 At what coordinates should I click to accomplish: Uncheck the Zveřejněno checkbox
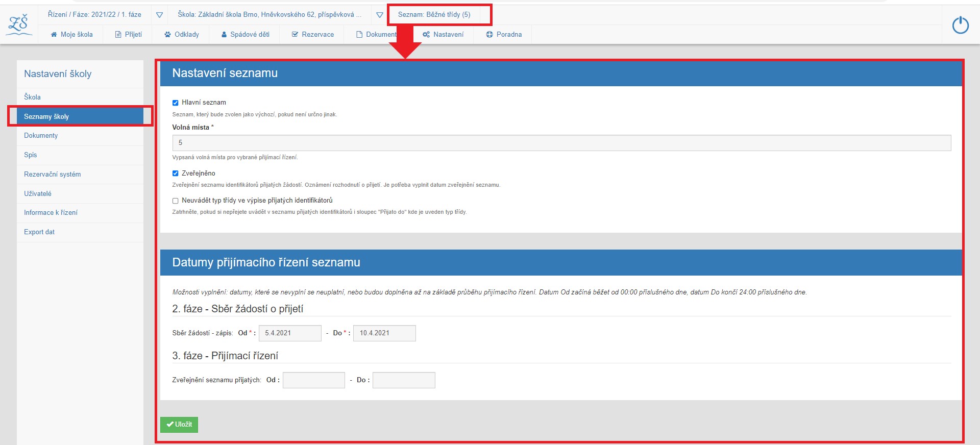[175, 174]
